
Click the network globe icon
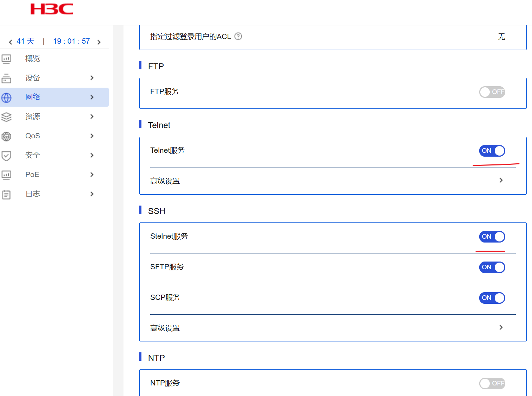coord(6,98)
